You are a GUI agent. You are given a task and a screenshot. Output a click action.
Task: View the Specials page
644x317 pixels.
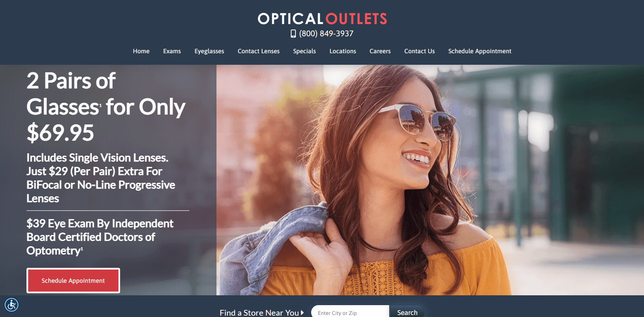pos(304,51)
